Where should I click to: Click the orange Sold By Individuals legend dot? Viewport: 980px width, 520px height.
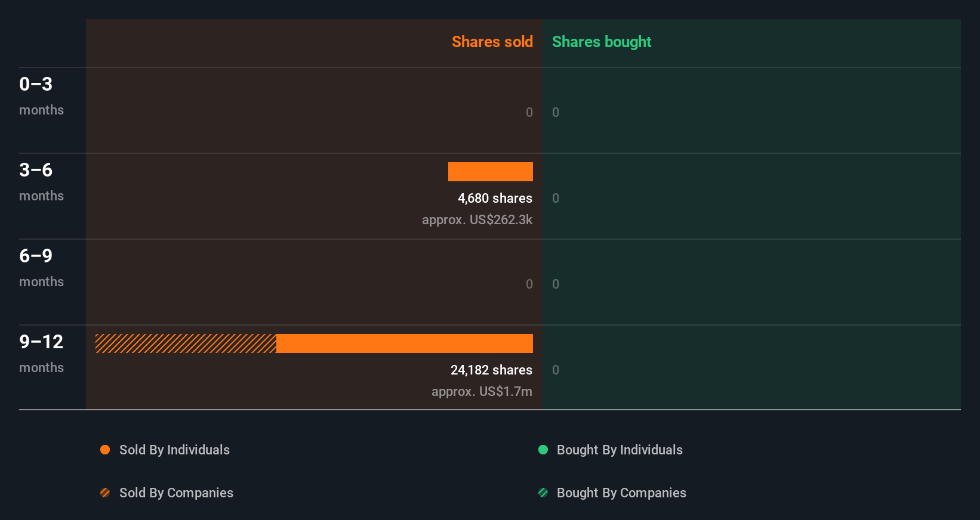105,450
